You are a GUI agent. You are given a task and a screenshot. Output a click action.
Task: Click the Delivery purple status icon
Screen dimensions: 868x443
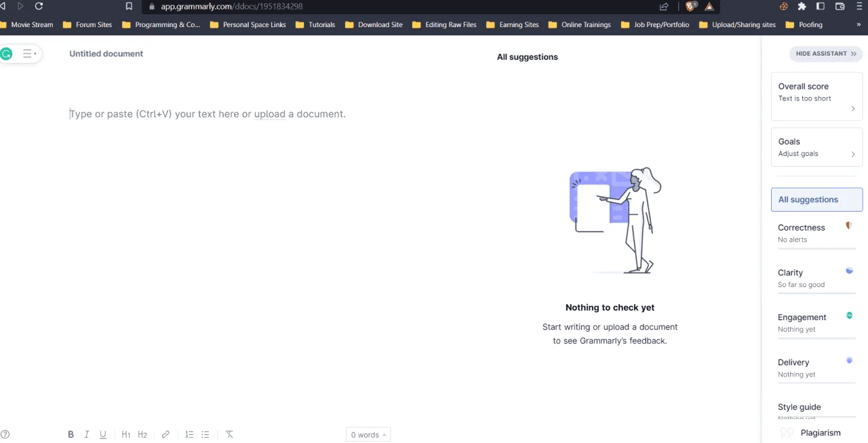click(x=849, y=360)
